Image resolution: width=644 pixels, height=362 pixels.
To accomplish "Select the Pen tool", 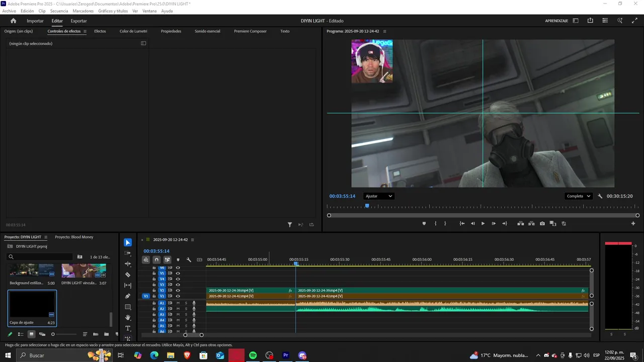I will click(128, 296).
